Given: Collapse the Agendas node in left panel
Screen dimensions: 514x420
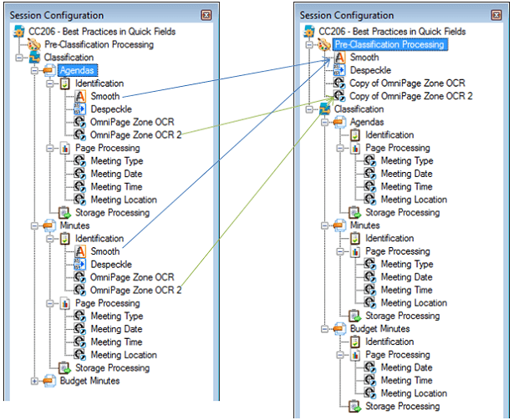Looking at the screenshot, I should [34, 70].
